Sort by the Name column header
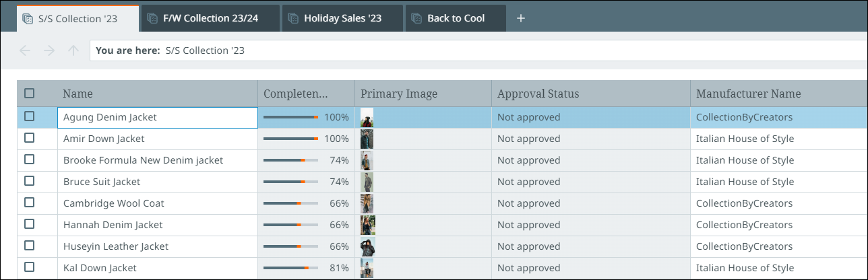This screenshot has width=868, height=280. coord(78,94)
